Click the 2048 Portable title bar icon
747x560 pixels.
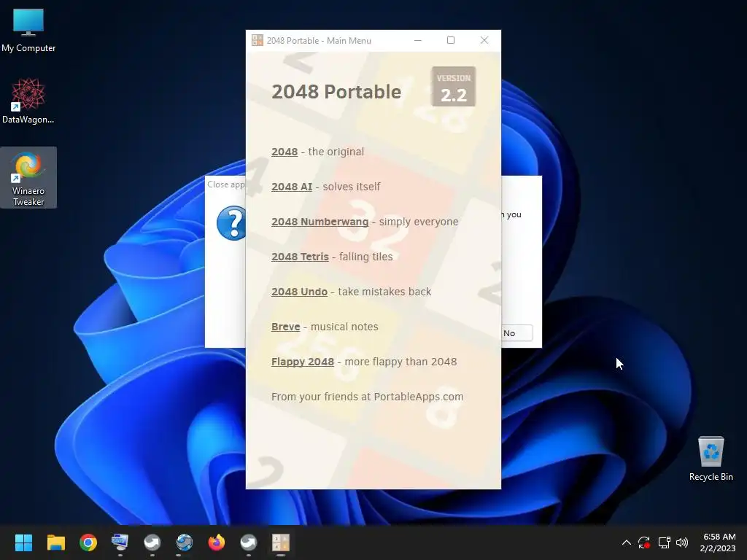258,41
